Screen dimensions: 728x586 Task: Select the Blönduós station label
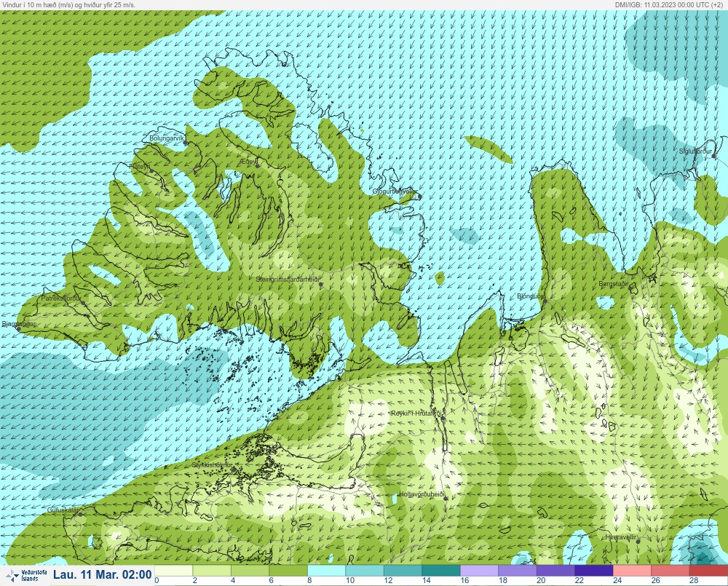point(531,296)
